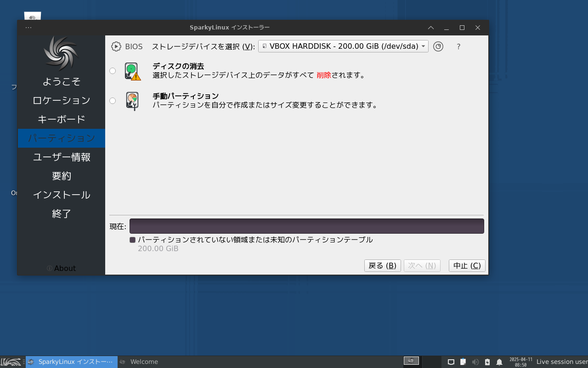Viewport: 588px width, 368px height.
Task: Click the workspace pager thumbnail in taskbar
Action: (x=411, y=361)
